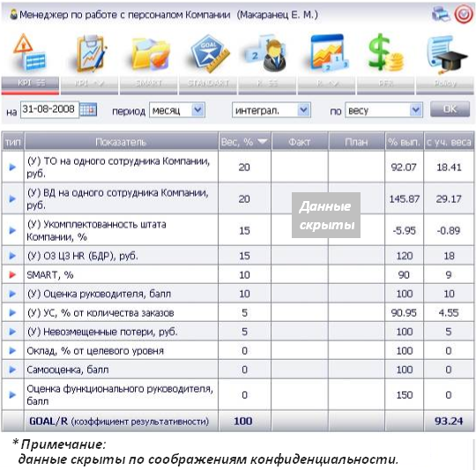Open the graduation cap Policy icon

(446, 55)
